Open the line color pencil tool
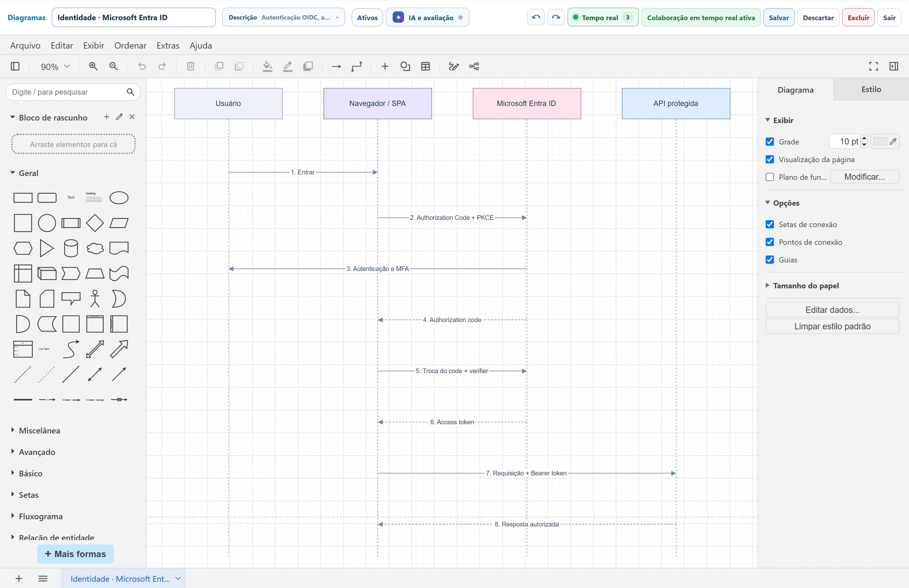 click(x=288, y=67)
